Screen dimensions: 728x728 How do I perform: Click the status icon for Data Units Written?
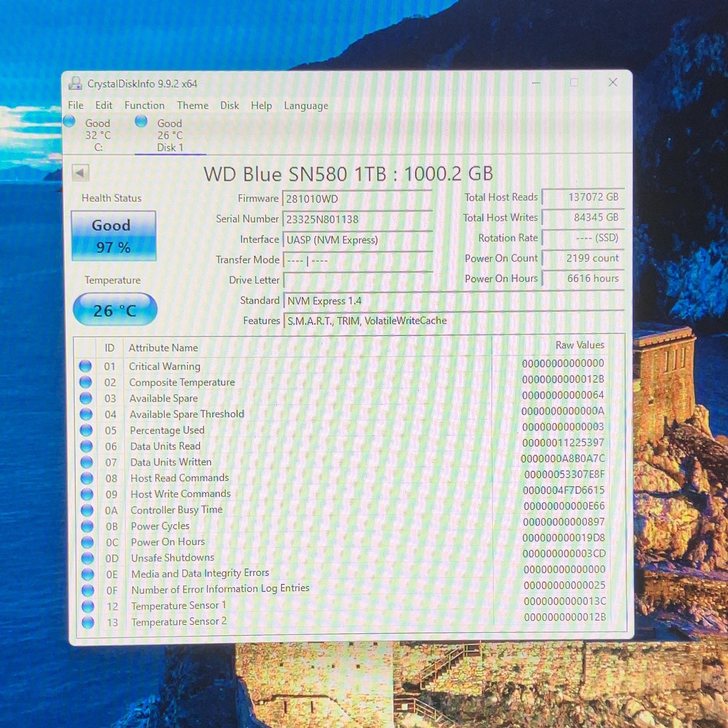click(x=87, y=462)
